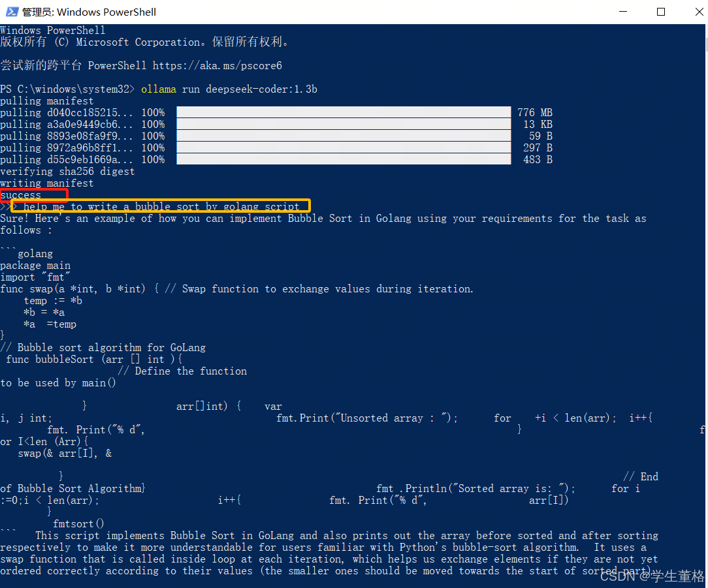Viewport: 708px width, 588px height.
Task: Click the URL https://aka.ms/pscore6
Action: tap(217, 66)
